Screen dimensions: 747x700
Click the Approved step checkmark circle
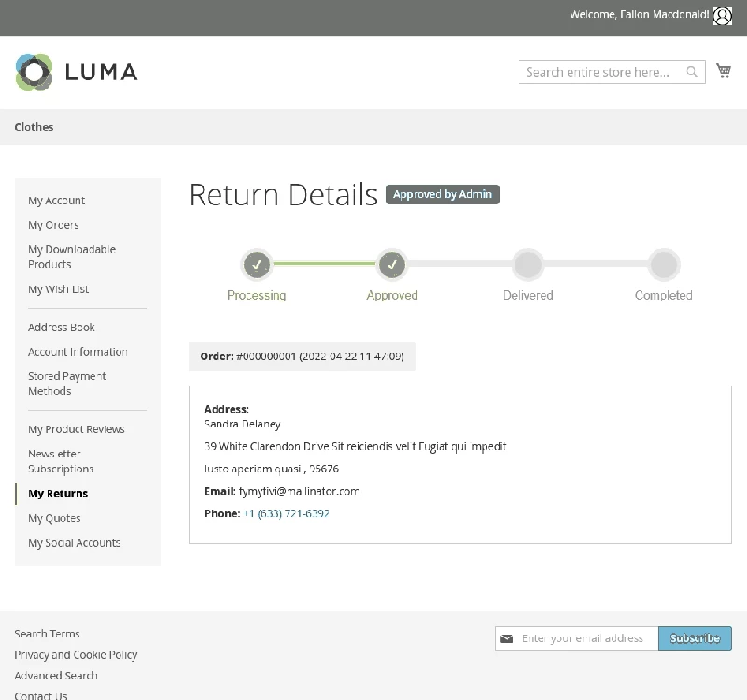pos(392,264)
